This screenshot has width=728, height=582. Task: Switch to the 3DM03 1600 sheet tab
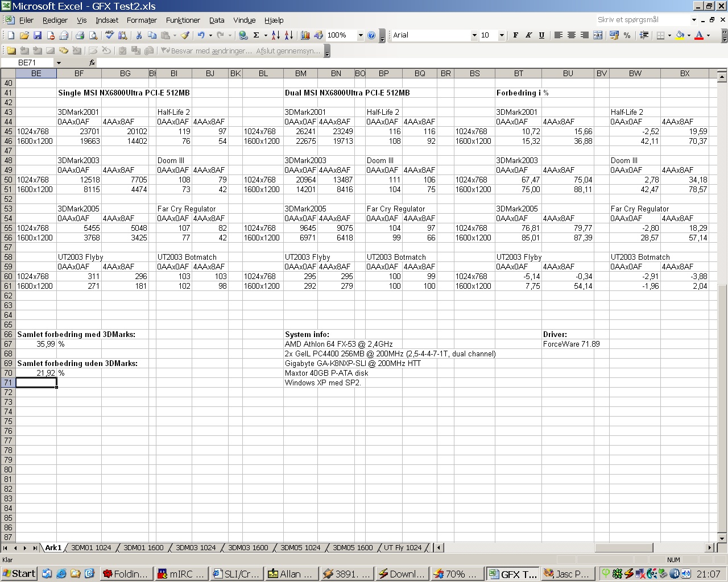click(248, 548)
